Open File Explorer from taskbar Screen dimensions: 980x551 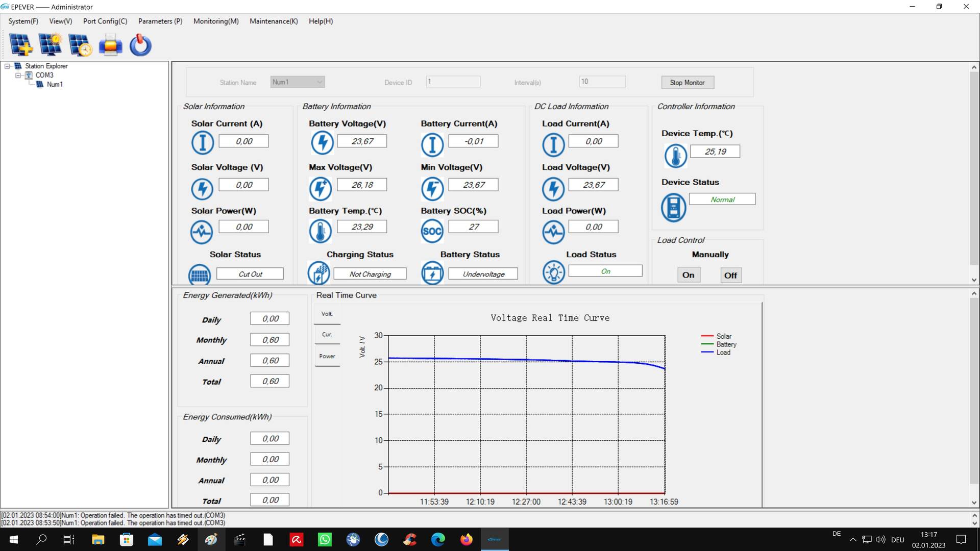pyautogui.click(x=98, y=539)
